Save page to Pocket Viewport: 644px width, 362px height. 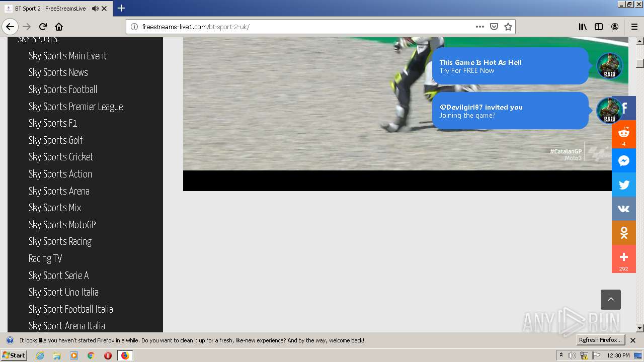494,27
